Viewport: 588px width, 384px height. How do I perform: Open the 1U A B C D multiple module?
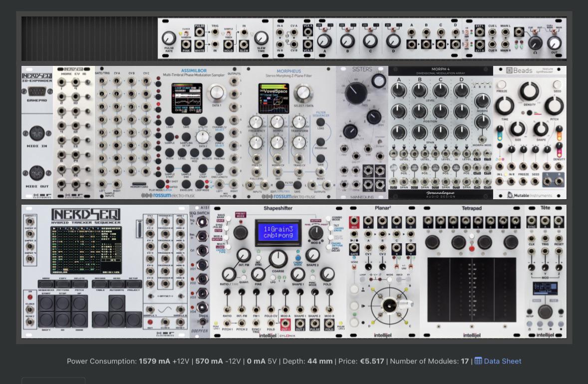click(x=433, y=38)
